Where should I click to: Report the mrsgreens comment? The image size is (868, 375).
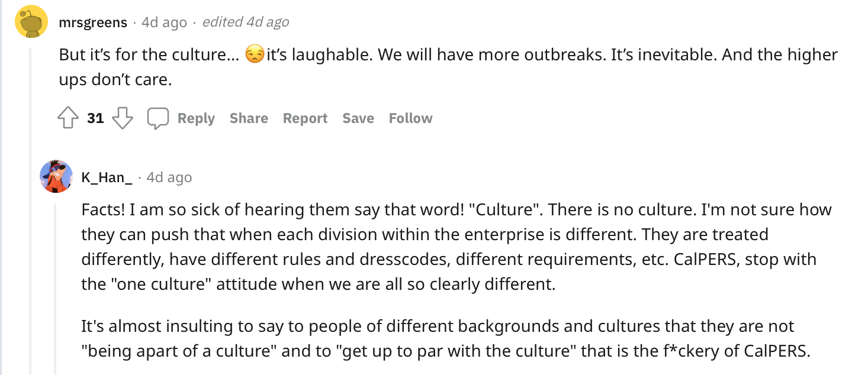click(x=305, y=118)
